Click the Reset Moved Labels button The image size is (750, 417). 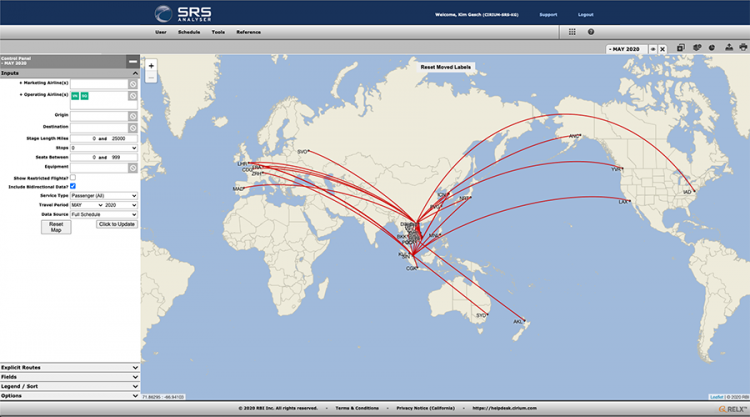446,67
